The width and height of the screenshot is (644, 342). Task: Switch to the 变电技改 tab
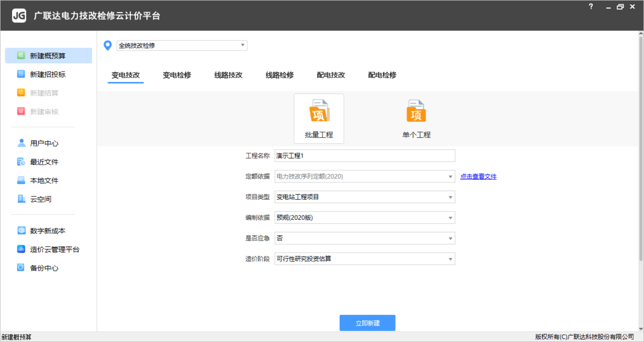pyautogui.click(x=126, y=75)
